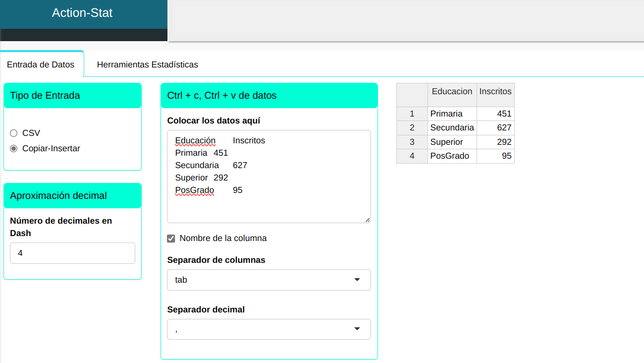Select the cell with value 627
This screenshot has width=644, height=363.
(x=495, y=128)
